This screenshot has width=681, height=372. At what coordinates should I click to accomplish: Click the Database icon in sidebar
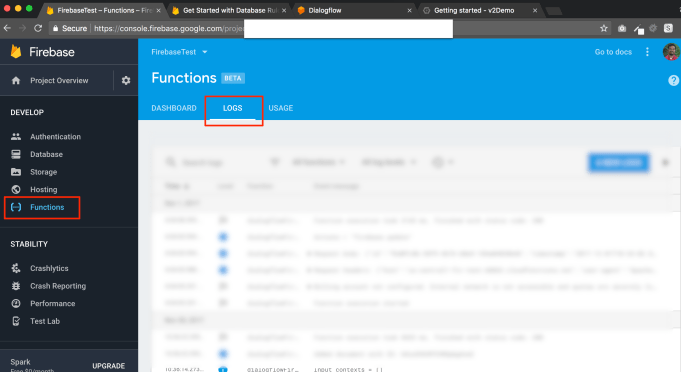coord(16,154)
